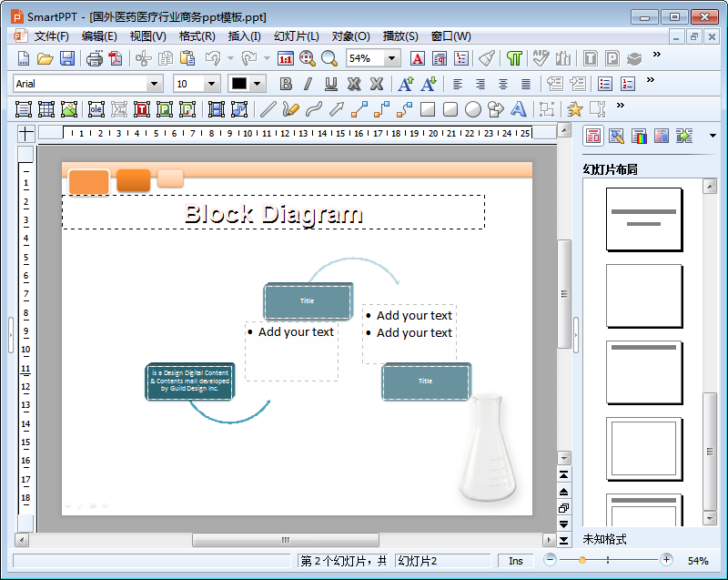The height and width of the screenshot is (580, 728).
Task: Click the yellow star effects icon
Action: [x=574, y=109]
